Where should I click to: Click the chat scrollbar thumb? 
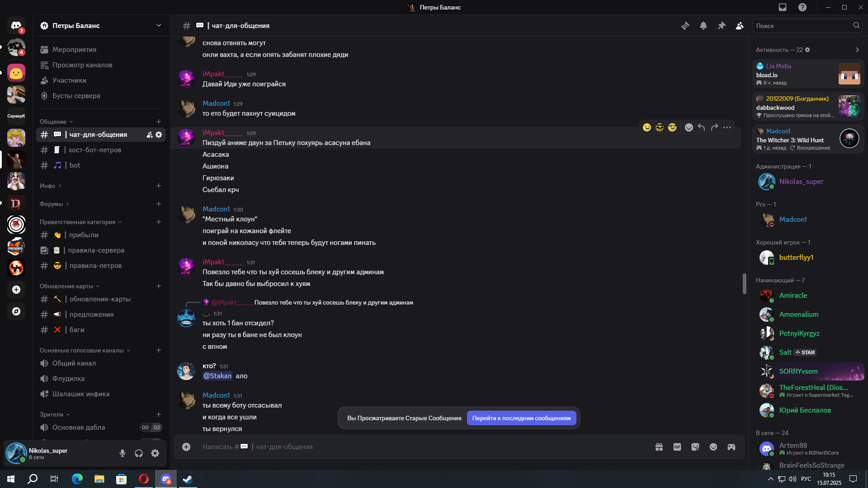744,284
